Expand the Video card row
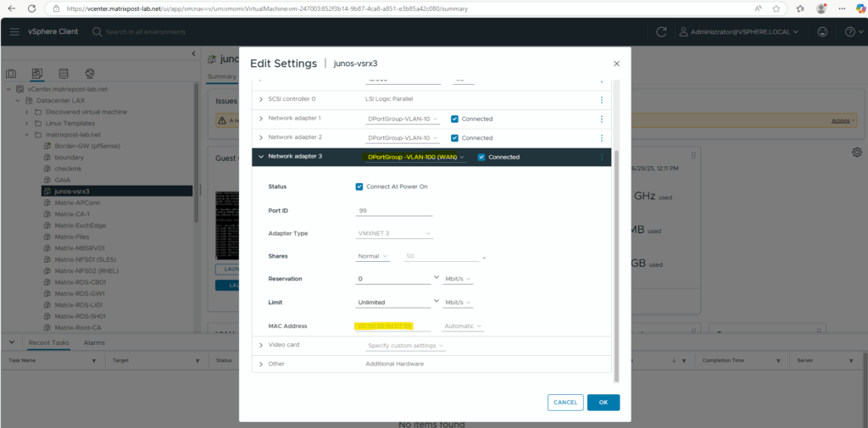868x428 pixels. (261, 345)
